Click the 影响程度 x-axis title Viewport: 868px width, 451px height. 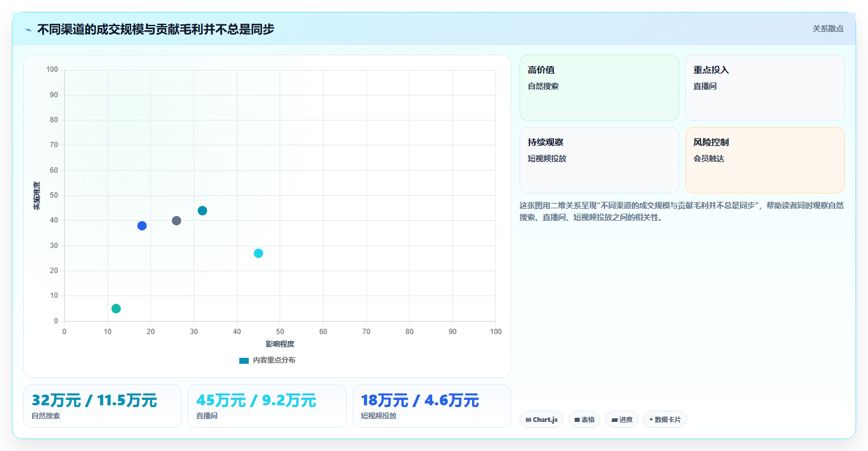pos(280,344)
